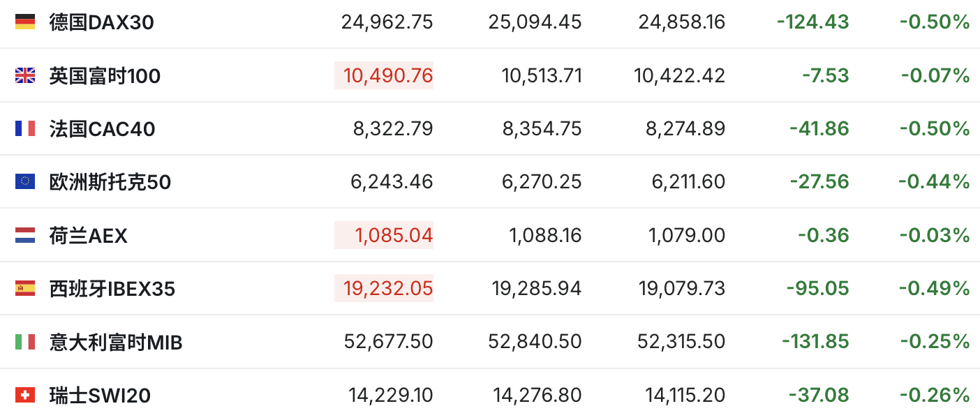
Task: Open the 意大利富时MIB index link
Action: click(x=116, y=343)
